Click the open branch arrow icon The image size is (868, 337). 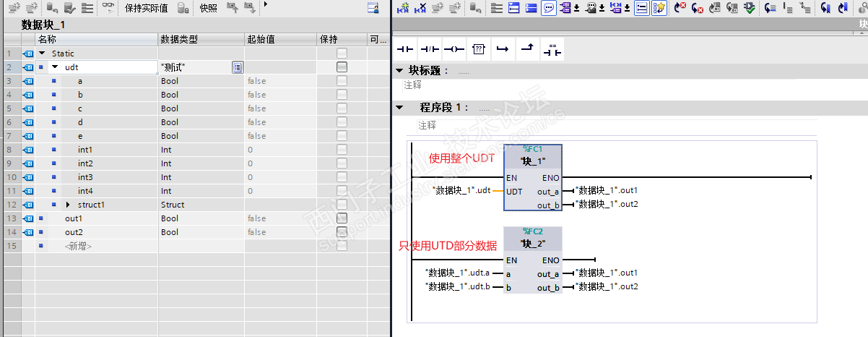503,49
